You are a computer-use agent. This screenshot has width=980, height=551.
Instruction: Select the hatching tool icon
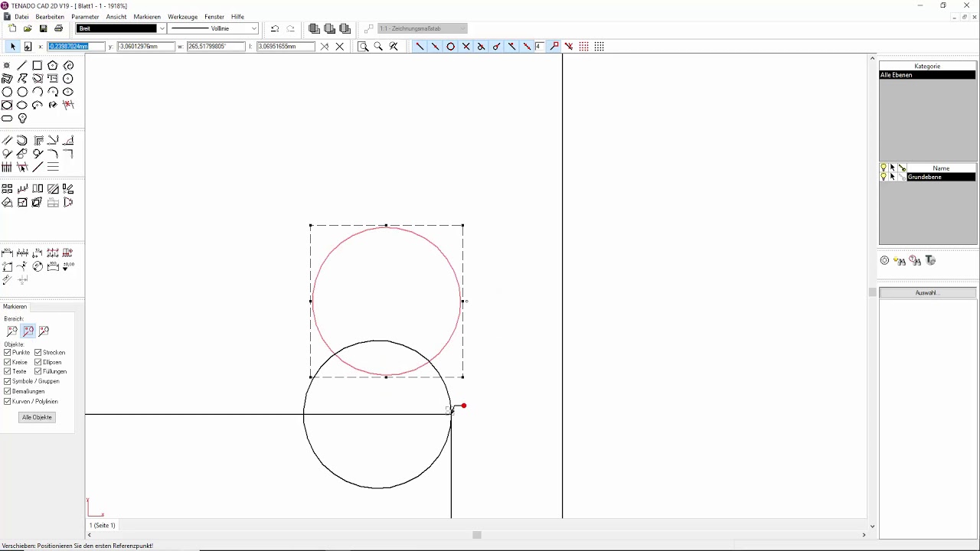click(53, 189)
